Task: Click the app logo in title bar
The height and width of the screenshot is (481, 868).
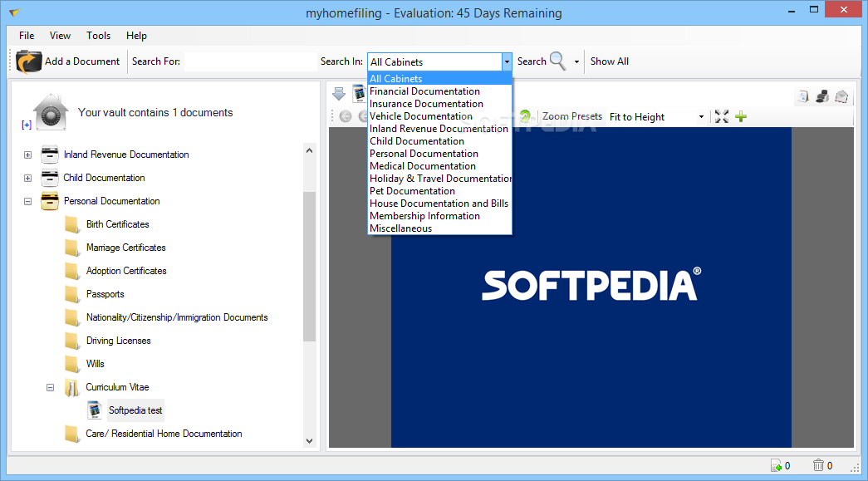Action: [15, 12]
